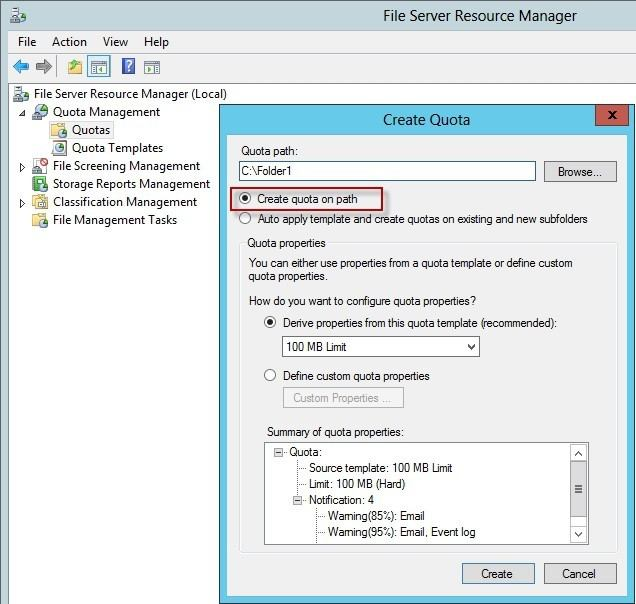This screenshot has width=636, height=604.
Task: Toggle the Show/Hide Console Tree icon
Action: click(x=99, y=67)
